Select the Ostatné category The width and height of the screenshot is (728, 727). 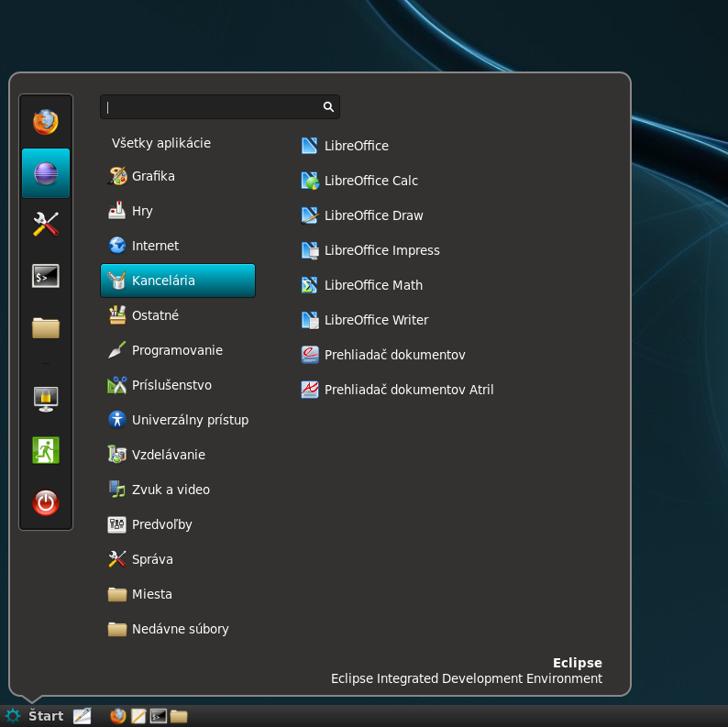(178, 315)
